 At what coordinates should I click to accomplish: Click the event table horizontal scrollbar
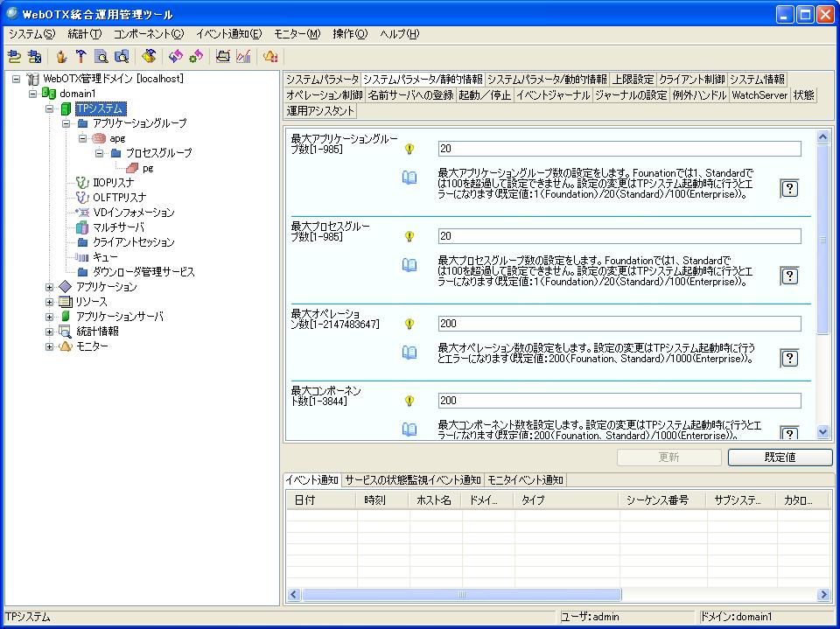click(462, 594)
